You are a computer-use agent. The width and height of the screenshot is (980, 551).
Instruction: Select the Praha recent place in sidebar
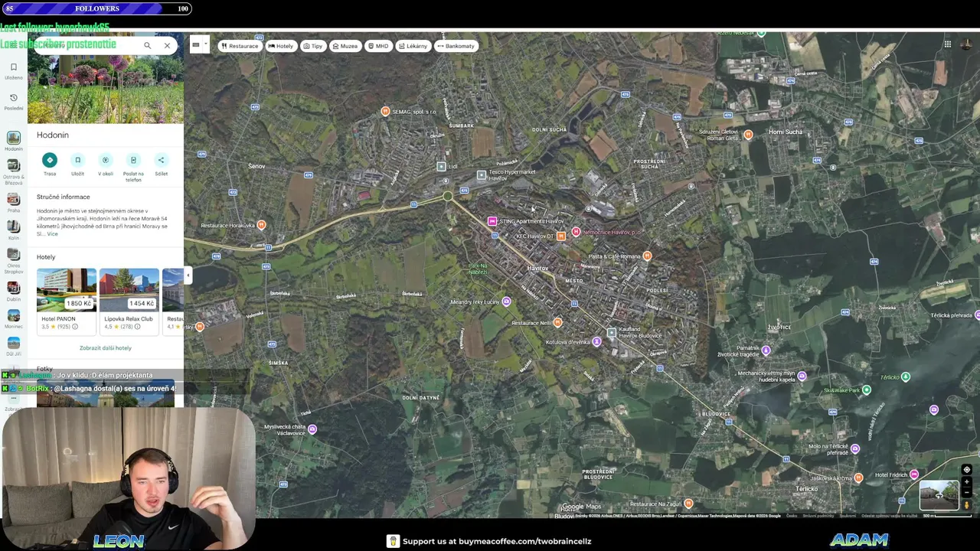tap(13, 203)
